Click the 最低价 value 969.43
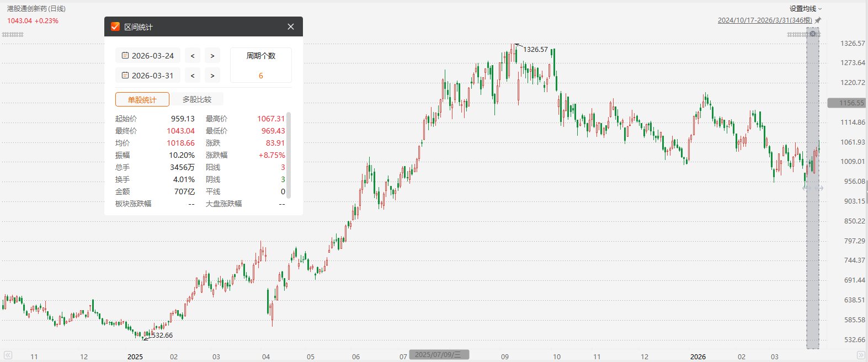868x362 pixels. click(x=273, y=131)
